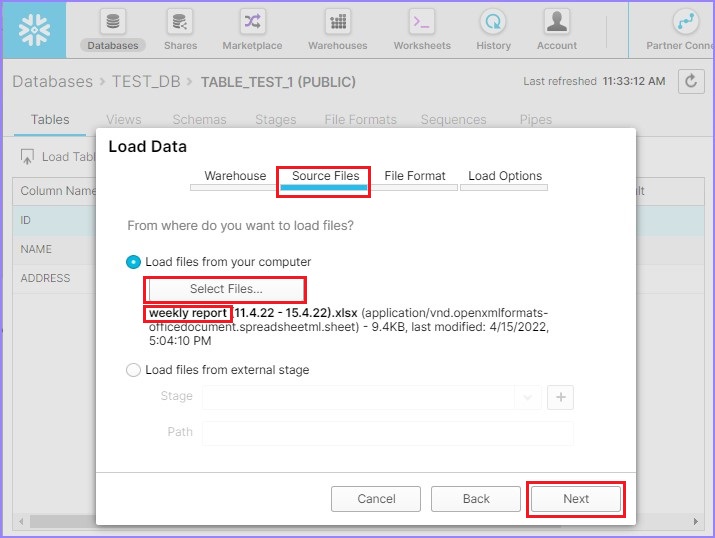Image resolution: width=715 pixels, height=538 pixels.
Task: Click the Snowflake logo icon
Action: point(34,30)
